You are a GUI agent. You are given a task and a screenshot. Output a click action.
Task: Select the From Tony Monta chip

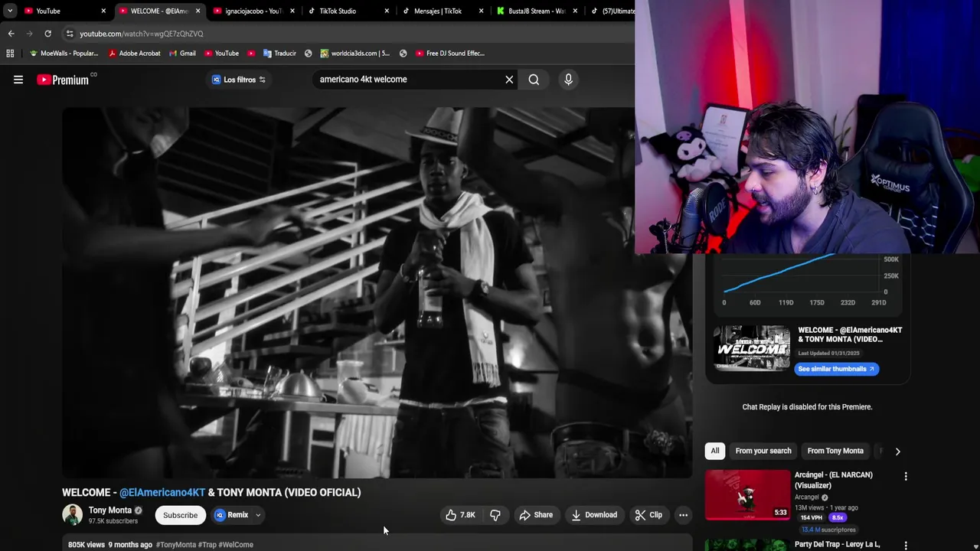pyautogui.click(x=835, y=451)
